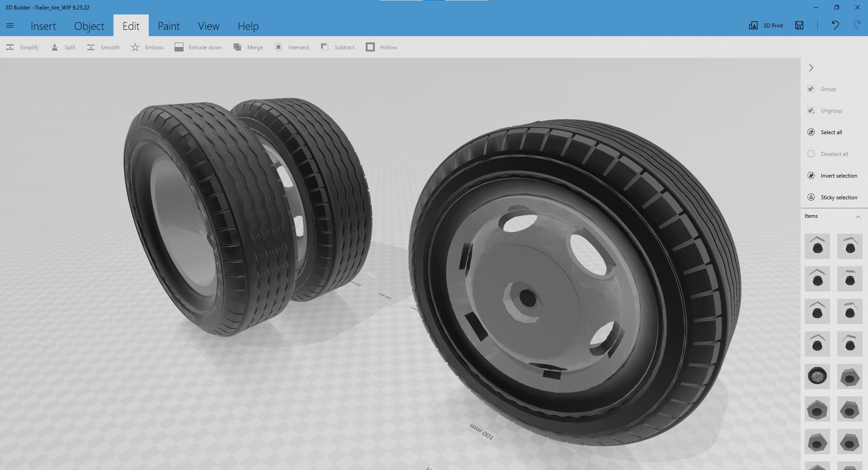Collapse the right side panel with the chevron
This screenshot has width=868, height=470.
(x=811, y=68)
